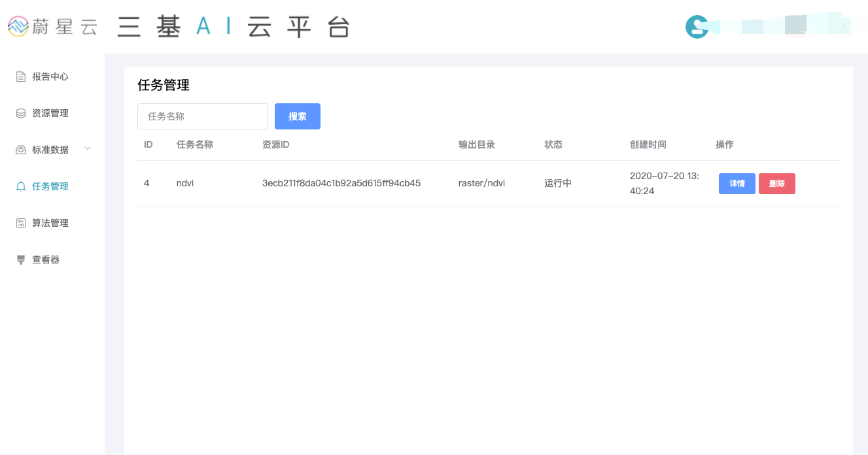The image size is (868, 455).
Task: Click the raster/ndvi output directory cell
Action: [x=481, y=183]
